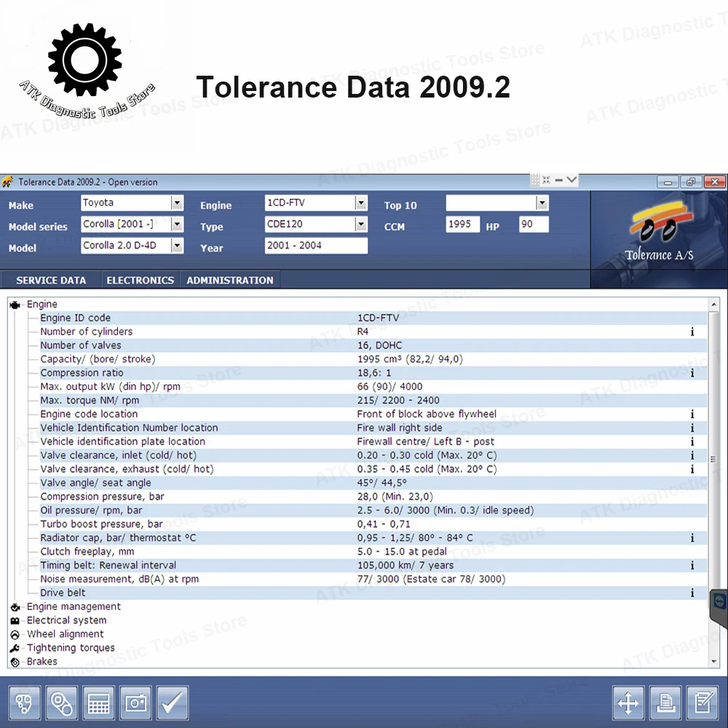The image size is (728, 728).
Task: Show info for Number of cylinders
Action: 692,331
